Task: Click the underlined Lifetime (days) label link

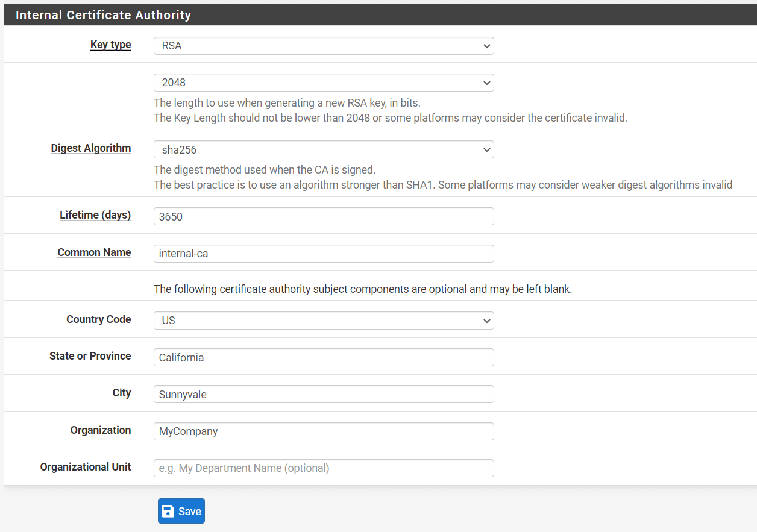Action: pos(95,214)
